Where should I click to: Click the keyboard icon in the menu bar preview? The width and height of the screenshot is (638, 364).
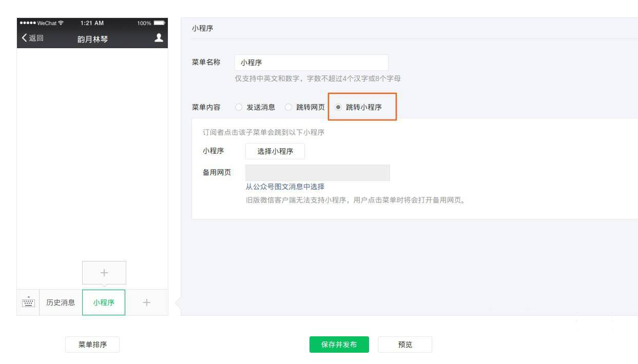[29, 302]
